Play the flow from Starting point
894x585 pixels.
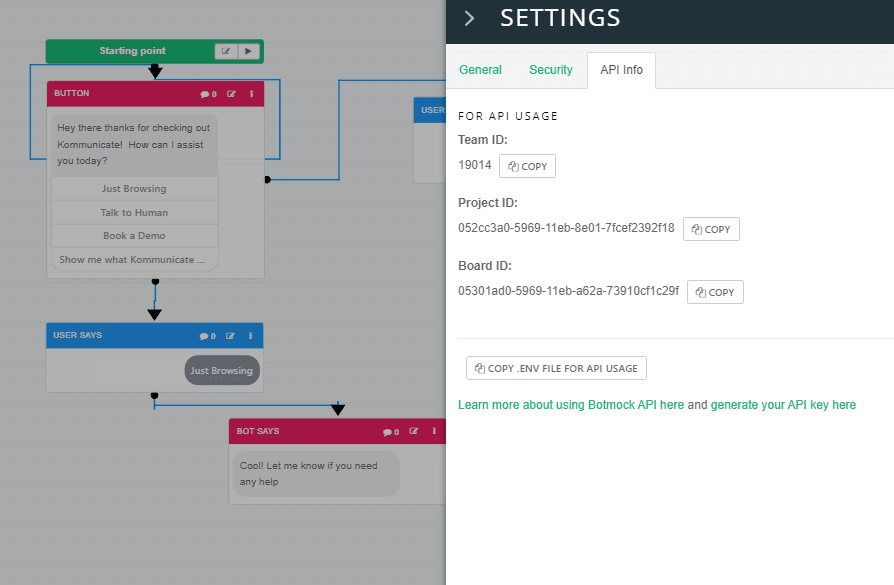(249, 51)
